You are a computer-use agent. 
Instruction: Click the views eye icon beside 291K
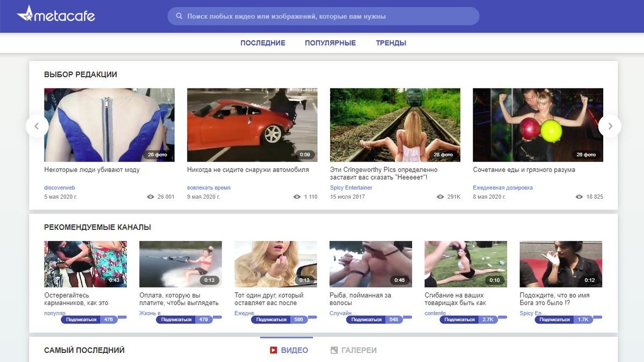pyautogui.click(x=441, y=197)
